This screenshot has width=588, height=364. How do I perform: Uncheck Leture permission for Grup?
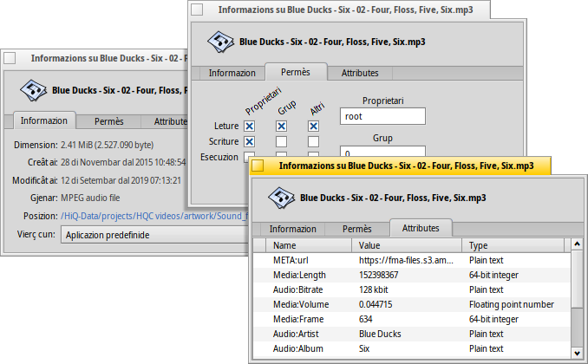click(282, 127)
